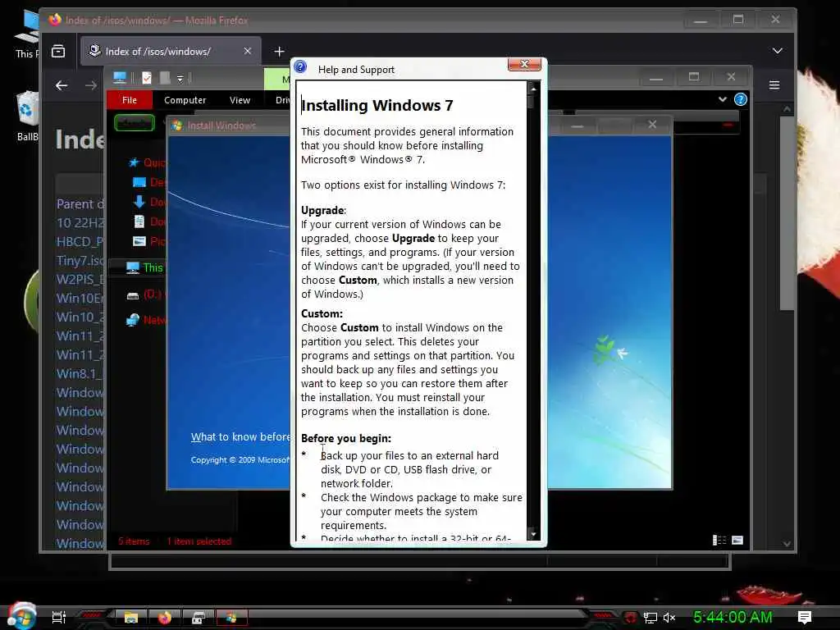This screenshot has width=840, height=630.
Task: Open the Recycle Bin desktop icon
Action: coord(27,116)
